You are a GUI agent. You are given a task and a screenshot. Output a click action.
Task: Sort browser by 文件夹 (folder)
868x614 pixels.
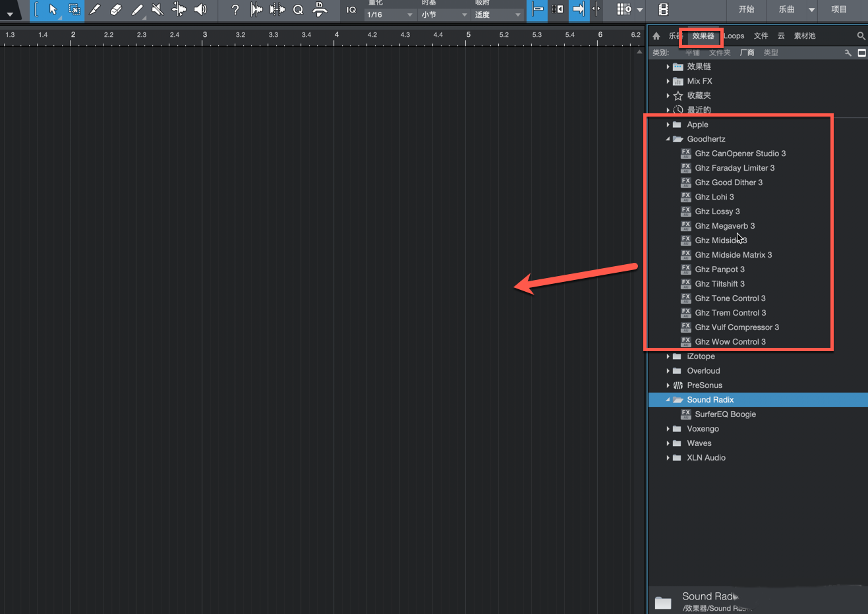(720, 53)
